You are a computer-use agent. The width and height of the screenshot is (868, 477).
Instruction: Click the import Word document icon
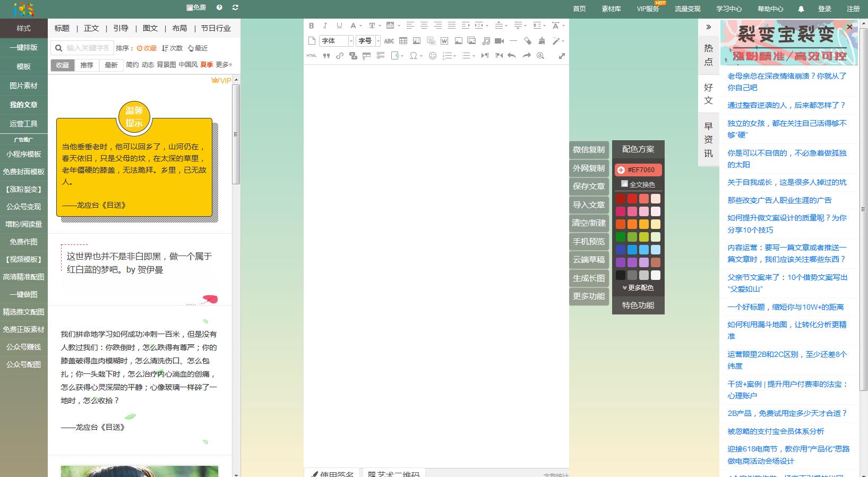tap(444, 41)
